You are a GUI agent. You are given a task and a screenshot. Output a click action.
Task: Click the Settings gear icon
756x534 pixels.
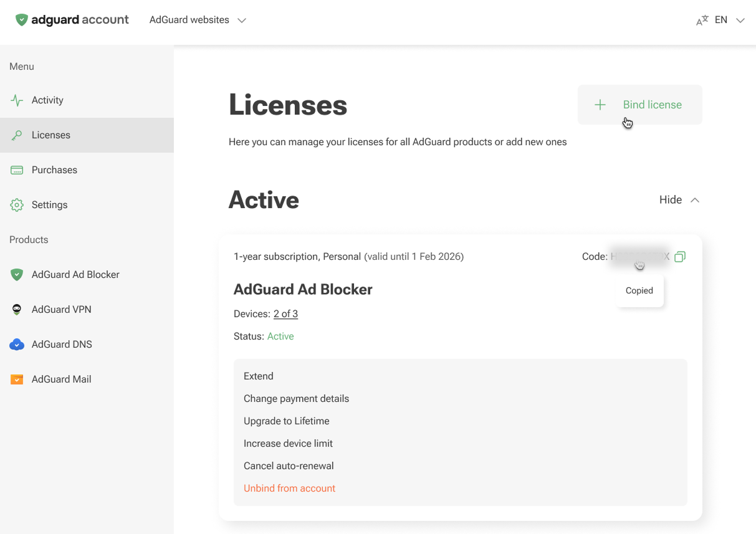pos(17,205)
